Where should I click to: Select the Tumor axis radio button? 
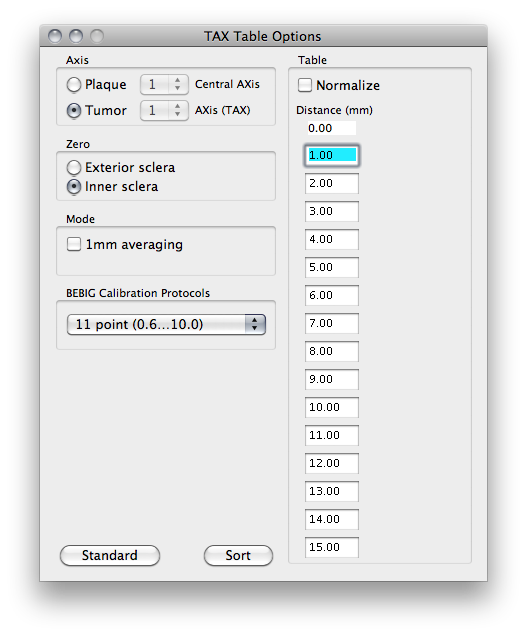coord(74,110)
